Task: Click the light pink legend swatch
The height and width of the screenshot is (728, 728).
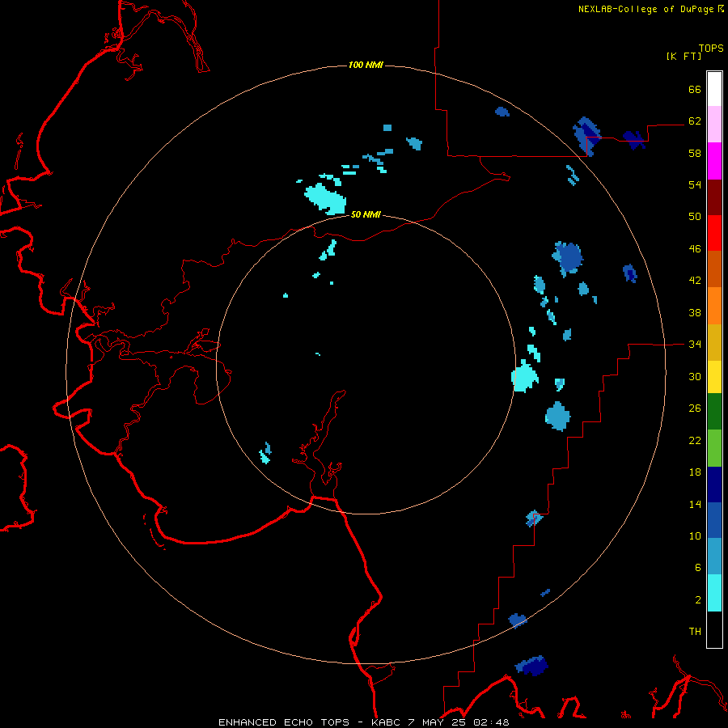Action: [714, 124]
